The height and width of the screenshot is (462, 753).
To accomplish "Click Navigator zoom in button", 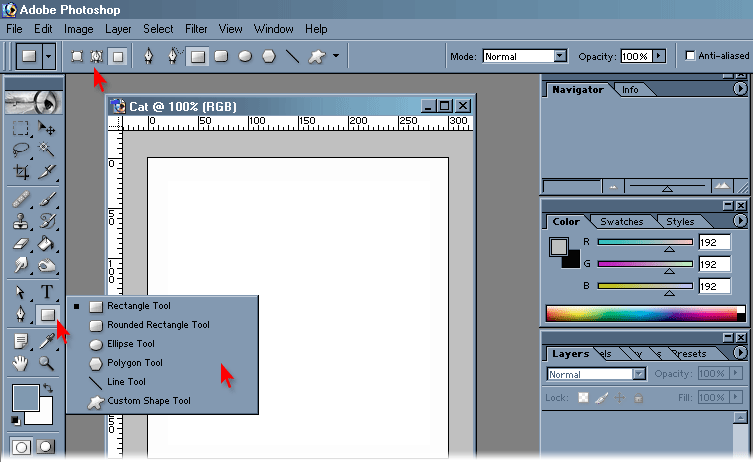I will click(722, 186).
